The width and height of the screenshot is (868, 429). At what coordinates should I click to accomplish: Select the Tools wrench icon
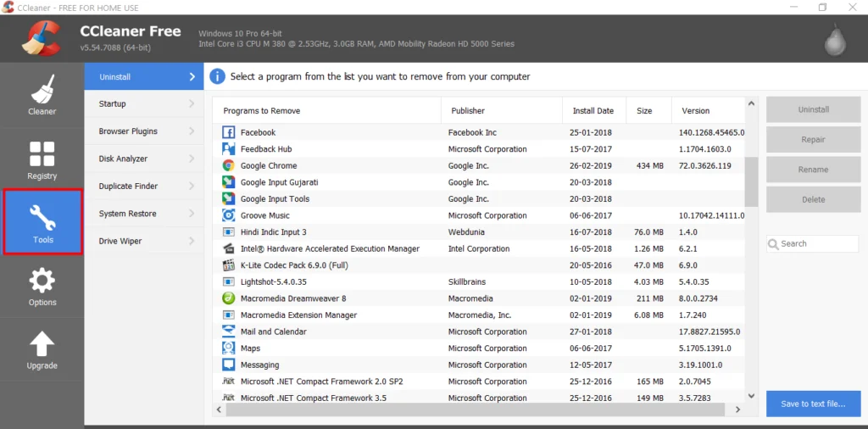pyautogui.click(x=42, y=218)
